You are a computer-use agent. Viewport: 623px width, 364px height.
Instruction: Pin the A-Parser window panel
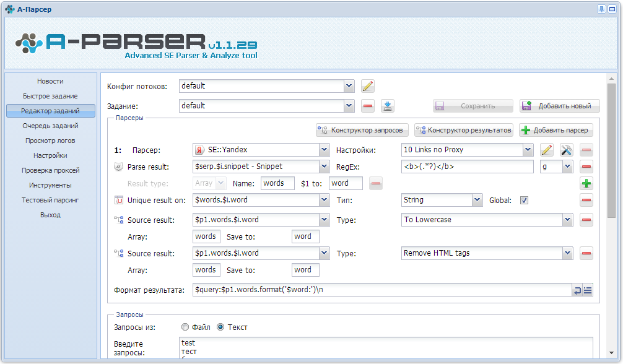[x=601, y=9]
